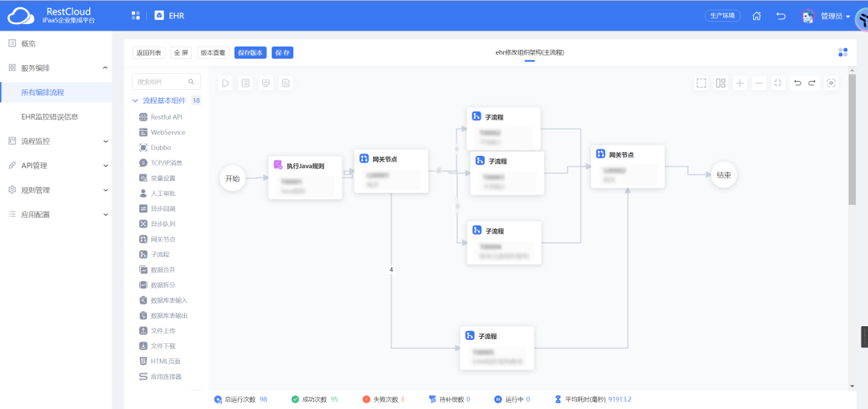868x409 pixels.
Task: Click the 开始 node on canvas
Action: (232, 178)
